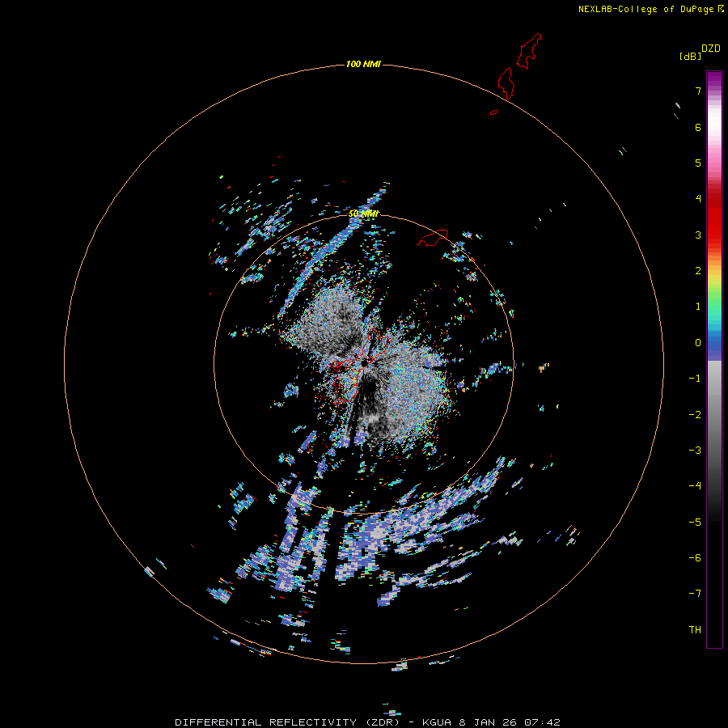The width and height of the screenshot is (728, 728).
Task: Click the 1 value on color scale
Action: point(698,307)
